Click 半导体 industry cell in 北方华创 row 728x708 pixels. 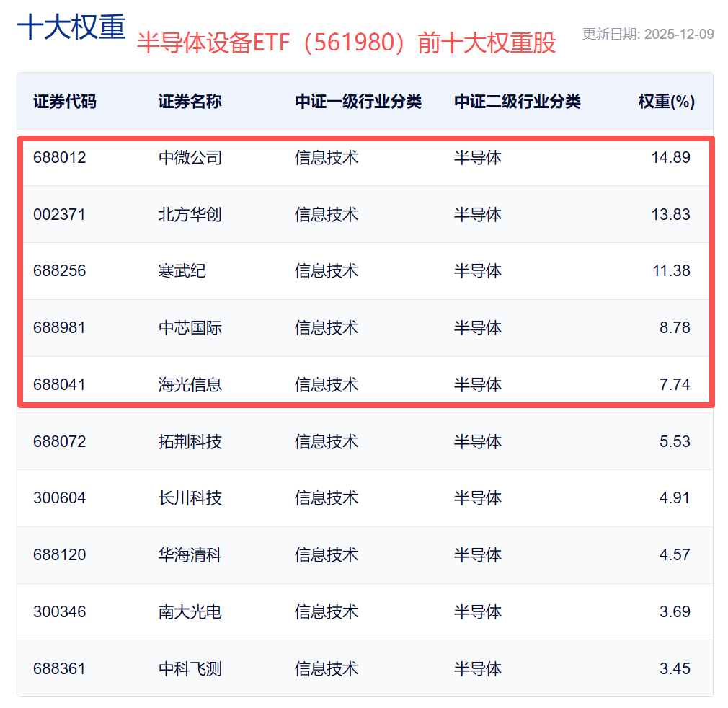(x=477, y=214)
